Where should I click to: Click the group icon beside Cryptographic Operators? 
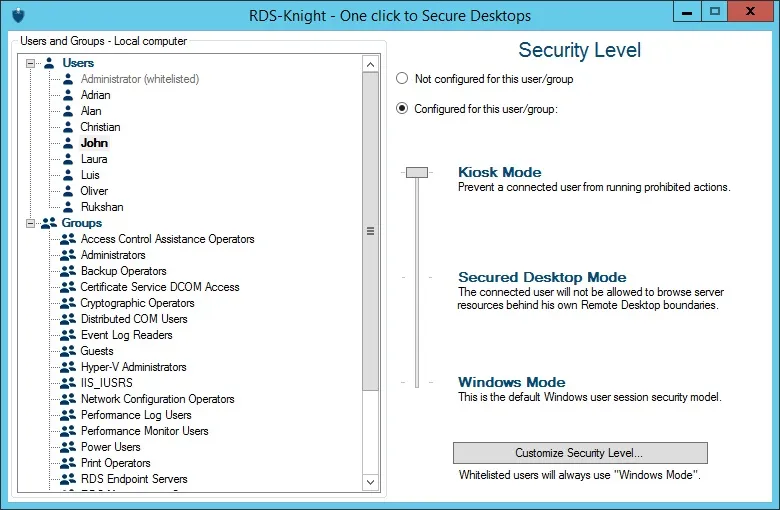pos(68,303)
